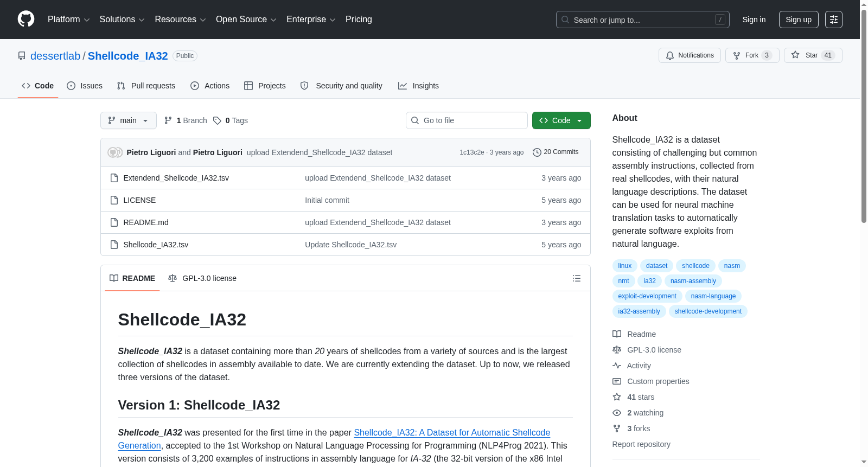The height and width of the screenshot is (467, 868).
Task: Open the Update Shellcode_IA32.tsv commit message
Action: point(350,245)
